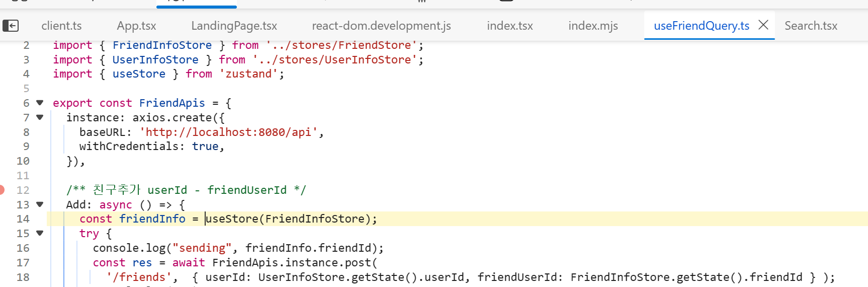Click the '/friends' endpoint string

pos(139,277)
